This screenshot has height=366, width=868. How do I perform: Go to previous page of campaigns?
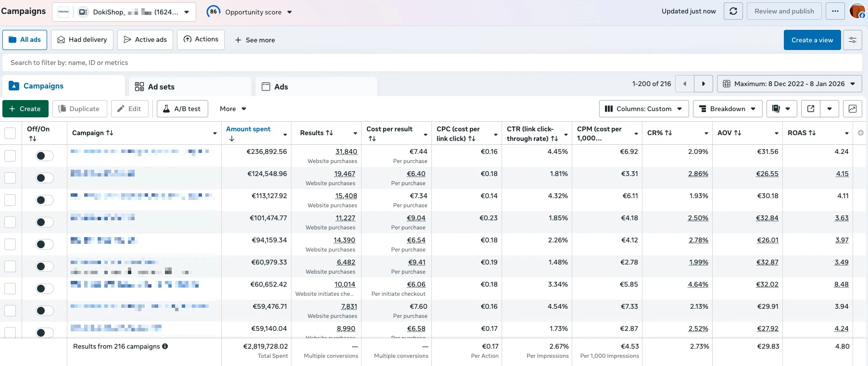pos(685,84)
